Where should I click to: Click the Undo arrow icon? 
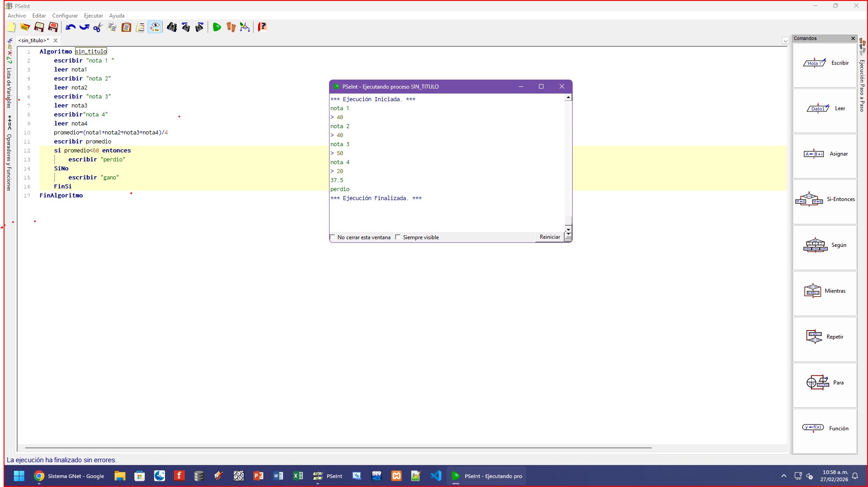(x=70, y=27)
